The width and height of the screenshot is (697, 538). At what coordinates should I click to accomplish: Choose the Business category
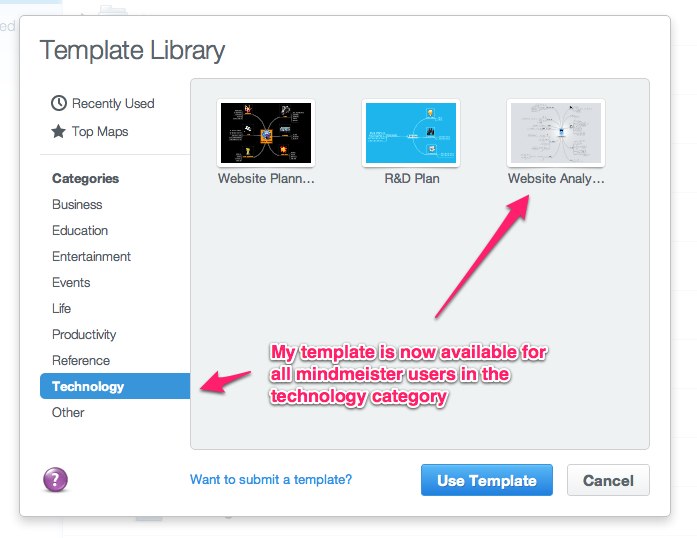pyautogui.click(x=77, y=205)
